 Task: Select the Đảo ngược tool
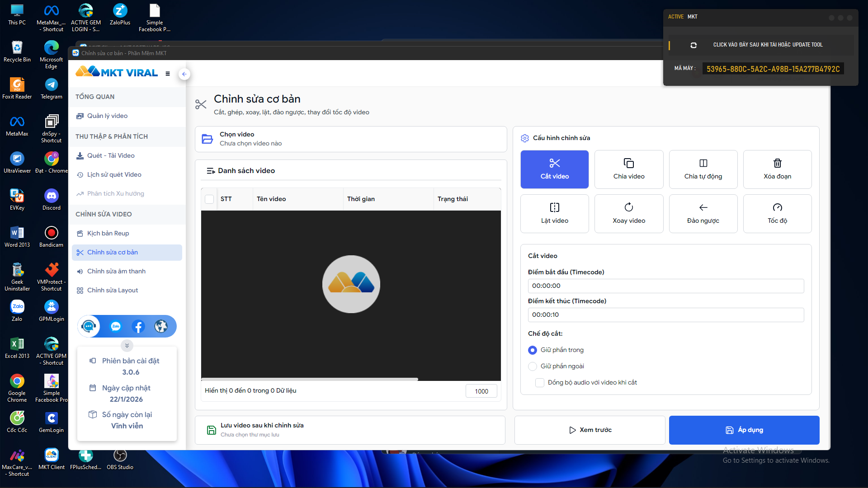click(x=703, y=213)
